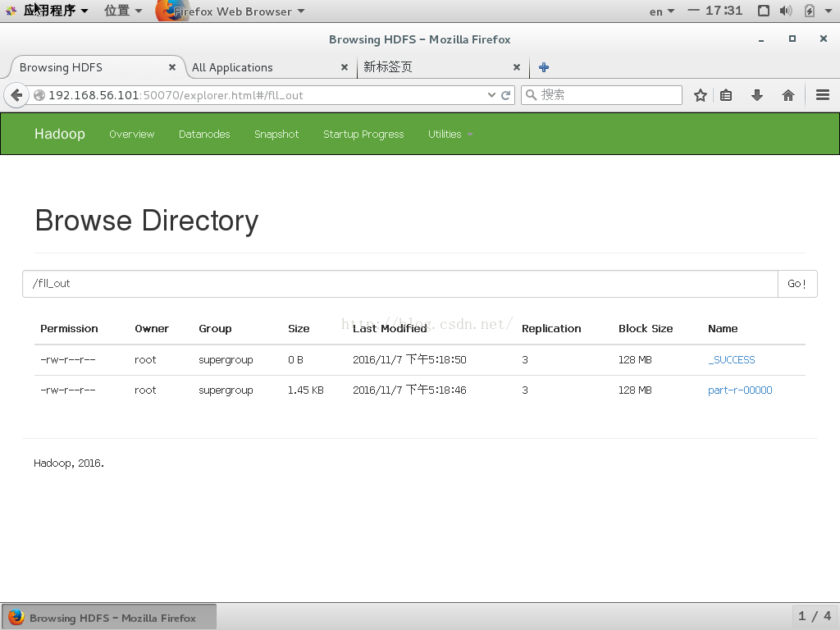Image resolution: width=840 pixels, height=630 pixels.
Task: Click the Browse Directory heading
Action: 147,220
